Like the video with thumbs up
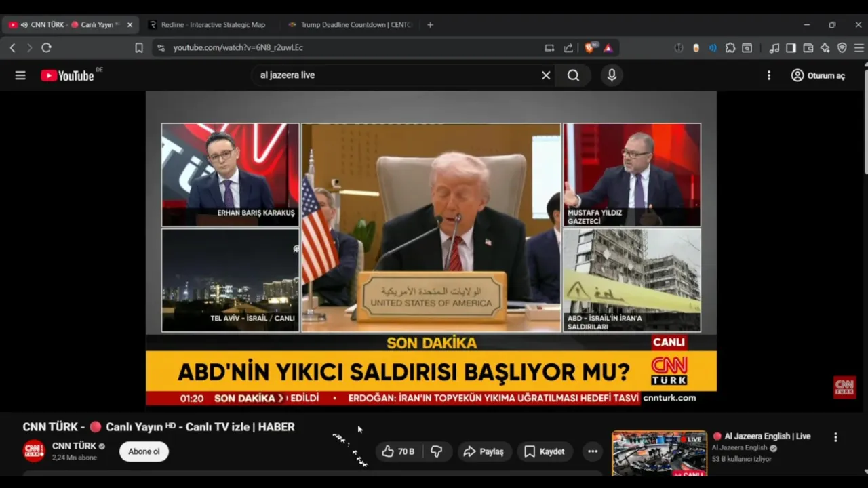This screenshot has width=868, height=488. [399, 451]
